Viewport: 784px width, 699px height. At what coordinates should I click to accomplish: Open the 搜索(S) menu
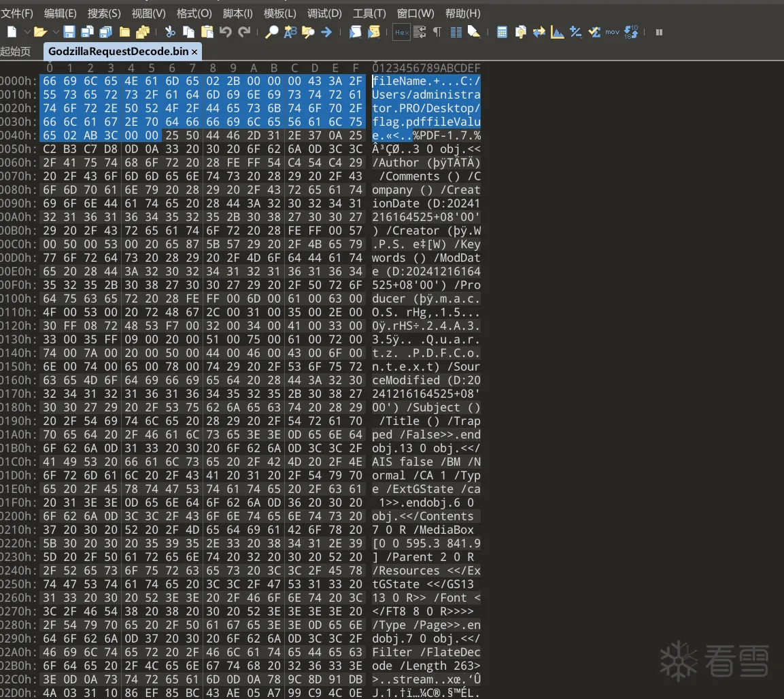tap(104, 14)
